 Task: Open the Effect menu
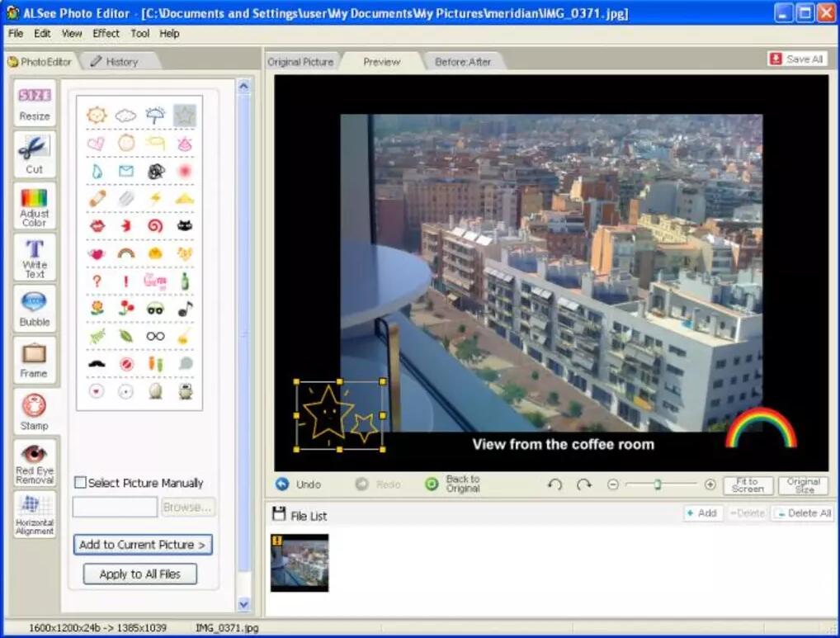[x=106, y=34]
